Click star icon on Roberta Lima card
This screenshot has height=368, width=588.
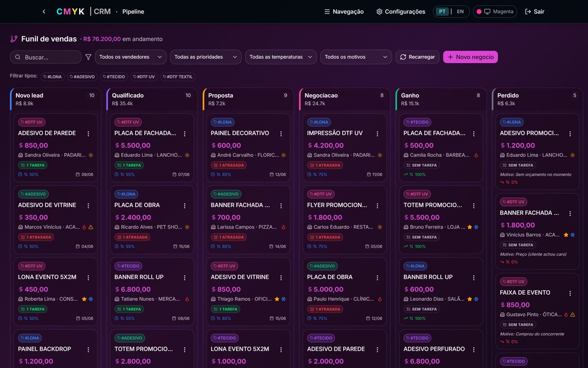point(84,299)
